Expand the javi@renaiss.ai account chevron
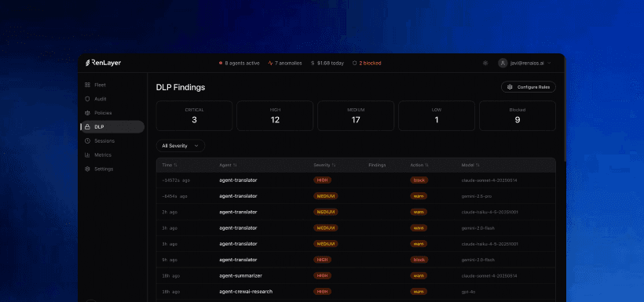Viewport: 644px width, 302px height. [x=549, y=64]
